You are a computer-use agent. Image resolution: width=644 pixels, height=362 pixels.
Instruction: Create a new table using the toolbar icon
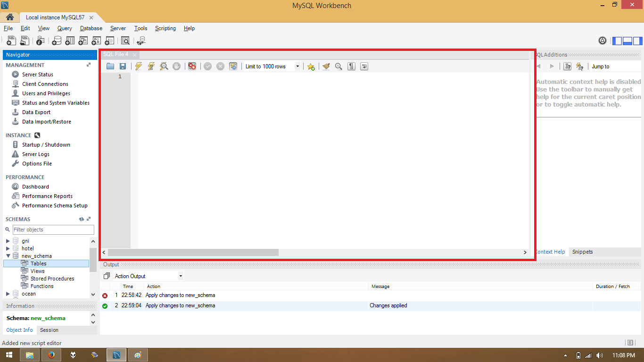click(70, 41)
